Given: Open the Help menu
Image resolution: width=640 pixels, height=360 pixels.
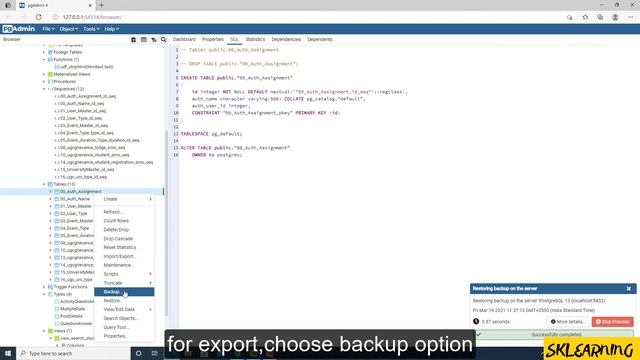Looking at the screenshot, I should tap(111, 29).
